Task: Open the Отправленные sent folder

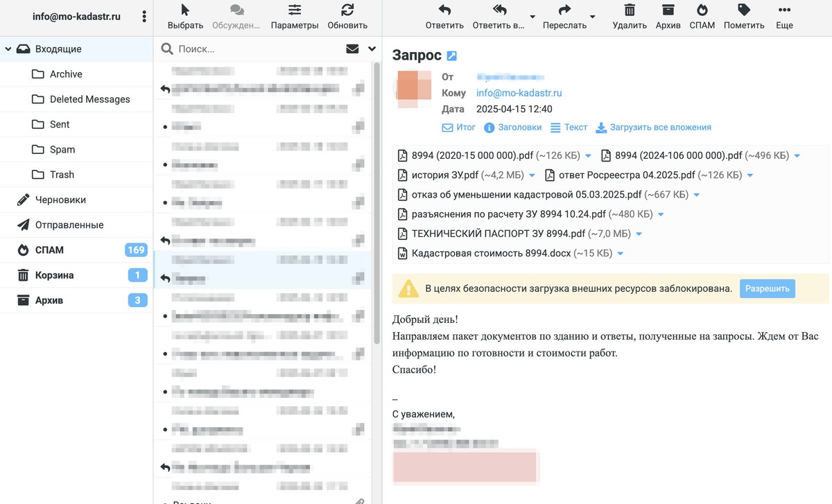Action: (x=76, y=225)
